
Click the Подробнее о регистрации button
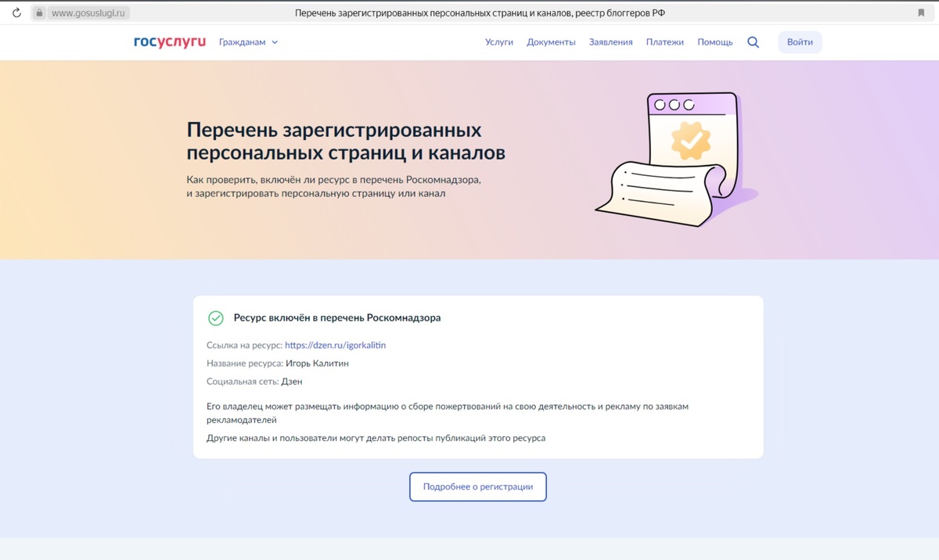tap(478, 486)
